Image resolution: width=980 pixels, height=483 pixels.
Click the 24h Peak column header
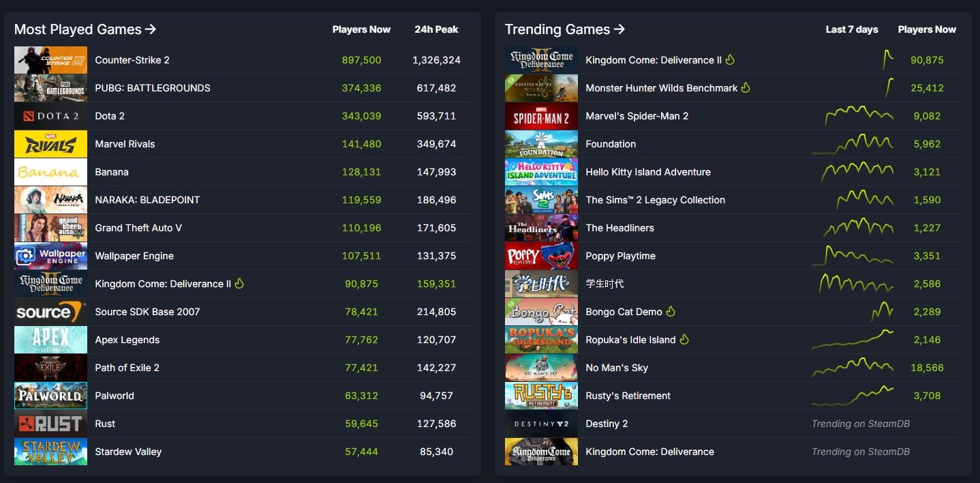(436, 29)
